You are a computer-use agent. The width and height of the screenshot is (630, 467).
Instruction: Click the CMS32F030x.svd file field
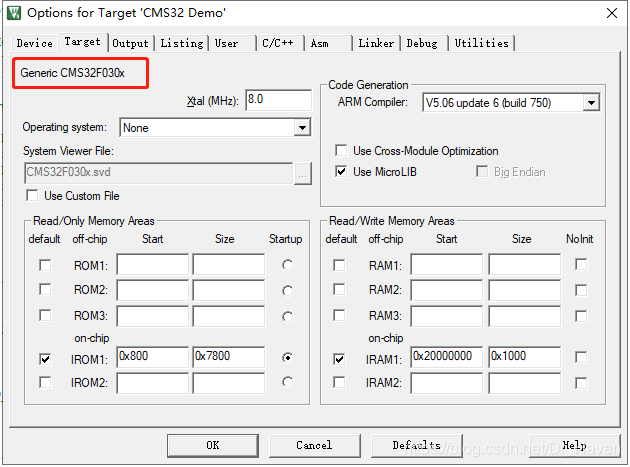158,173
